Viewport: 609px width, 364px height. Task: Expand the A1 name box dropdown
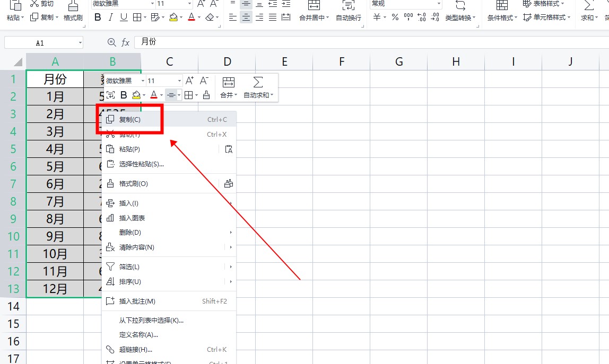(80, 43)
